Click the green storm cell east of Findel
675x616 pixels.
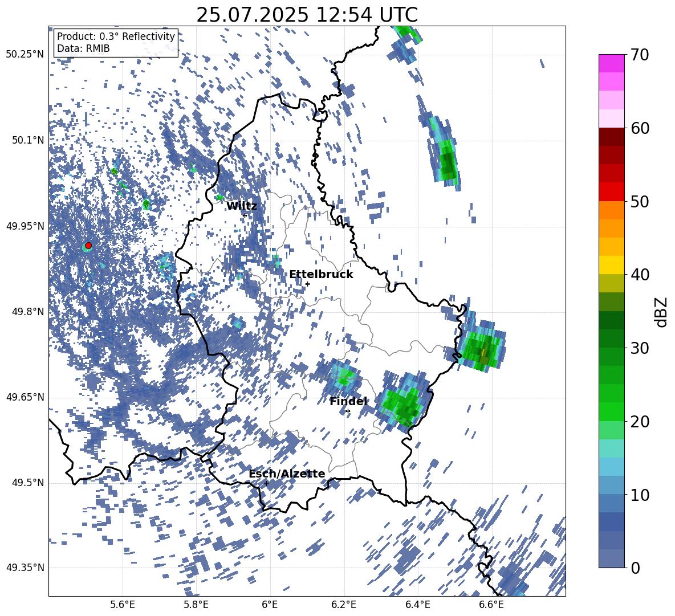click(x=404, y=402)
